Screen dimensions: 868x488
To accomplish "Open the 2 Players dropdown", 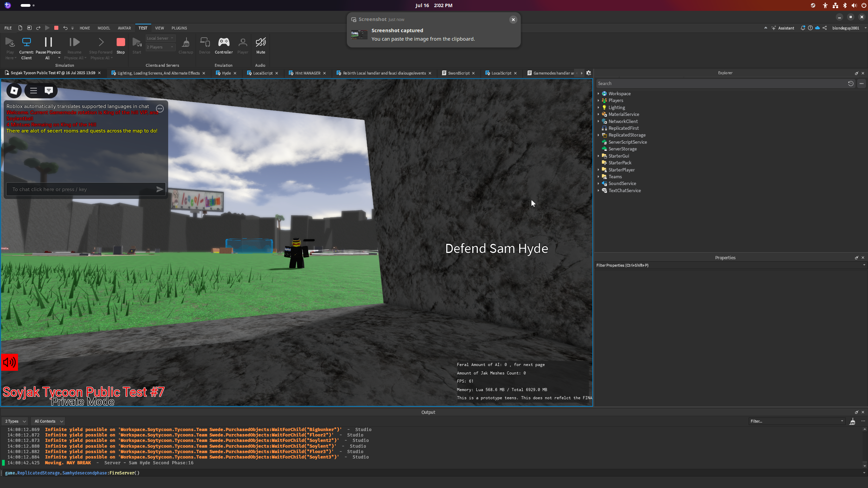I will [x=160, y=47].
